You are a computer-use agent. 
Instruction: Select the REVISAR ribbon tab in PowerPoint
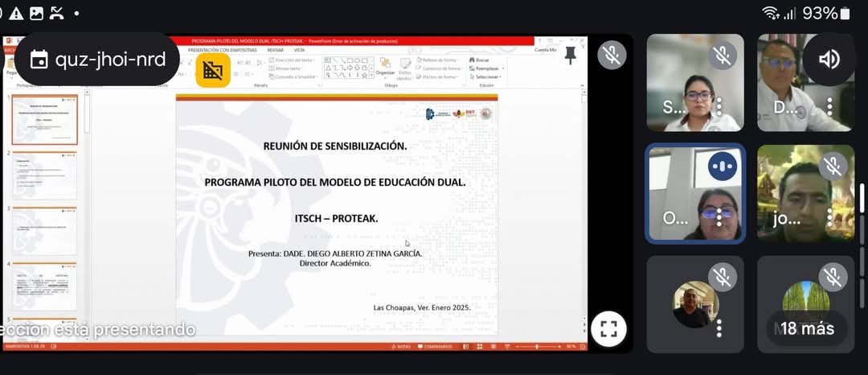(275, 50)
